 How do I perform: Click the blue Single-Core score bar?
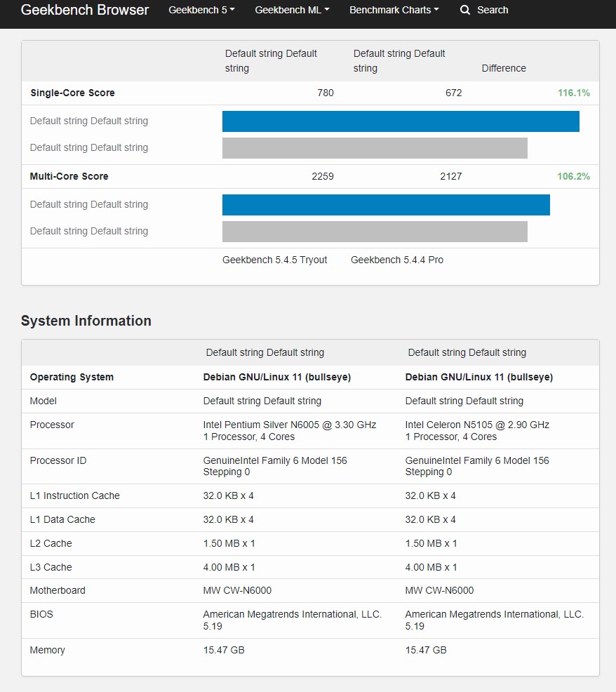point(401,121)
